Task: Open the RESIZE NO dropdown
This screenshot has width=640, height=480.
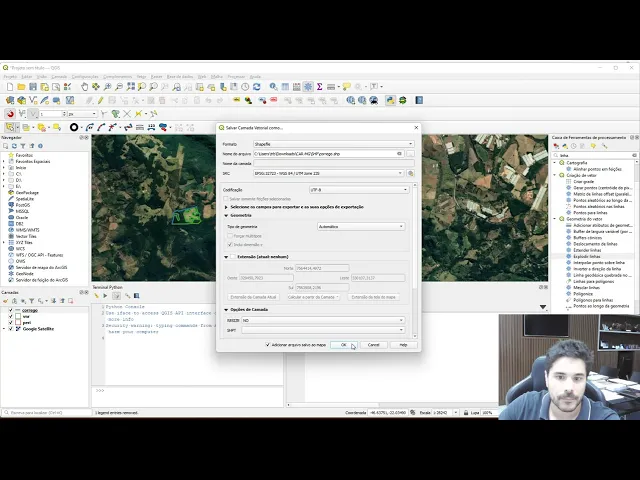Action: point(323,320)
